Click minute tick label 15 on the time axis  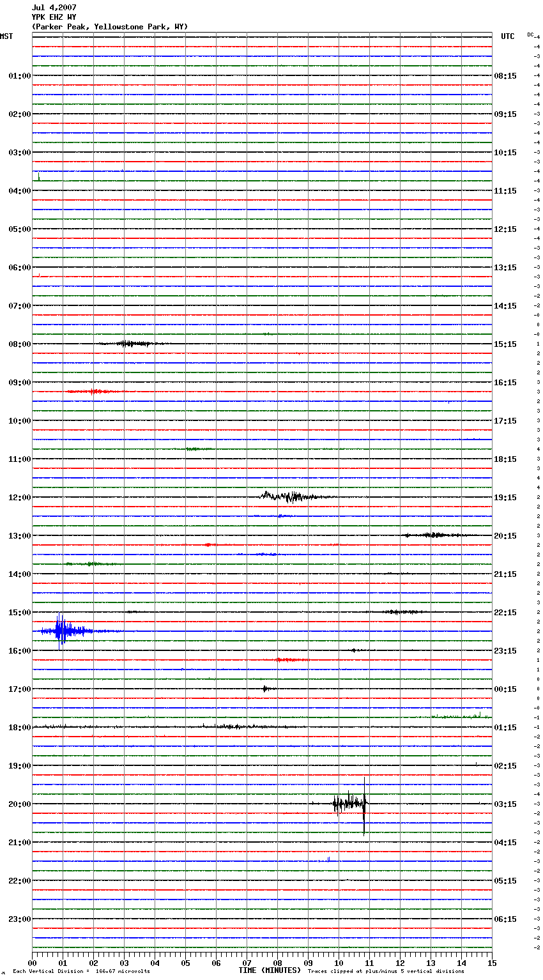(491, 963)
